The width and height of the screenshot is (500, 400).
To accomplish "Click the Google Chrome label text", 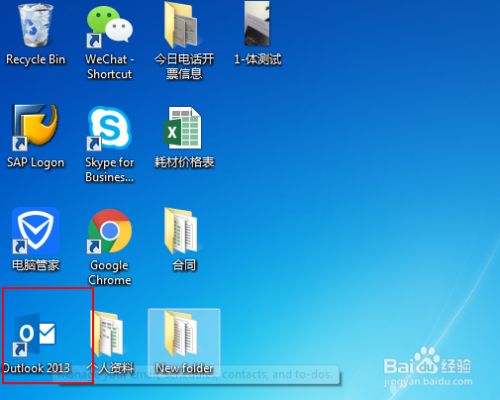I will coord(110,273).
